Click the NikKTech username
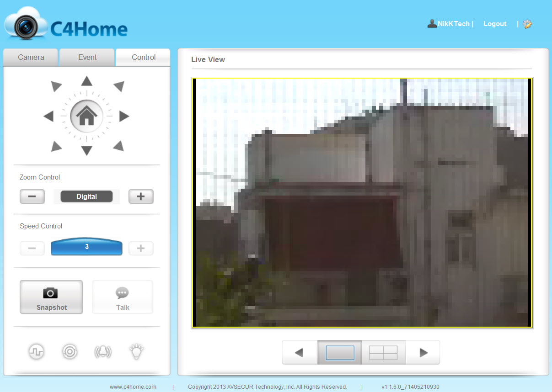Viewport: 552px width, 392px height. click(454, 24)
